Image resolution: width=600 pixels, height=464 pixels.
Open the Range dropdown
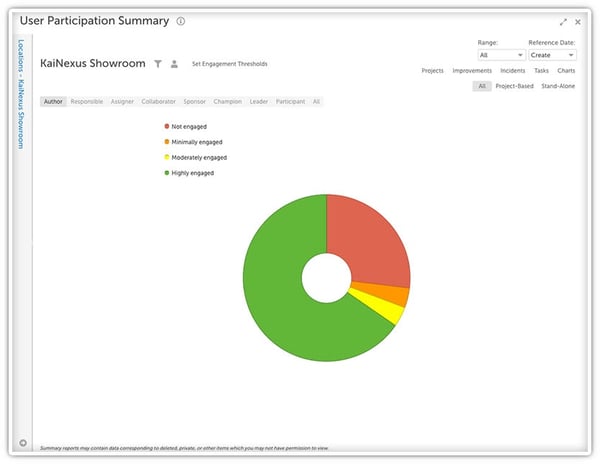coord(501,55)
